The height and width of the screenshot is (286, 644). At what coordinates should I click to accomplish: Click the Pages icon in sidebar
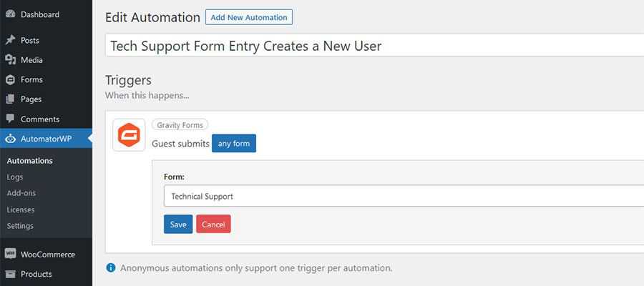pyautogui.click(x=10, y=99)
